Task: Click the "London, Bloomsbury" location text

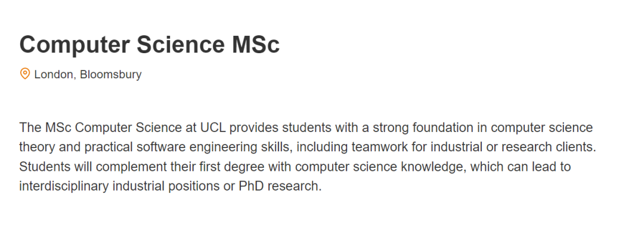Action: pos(88,75)
